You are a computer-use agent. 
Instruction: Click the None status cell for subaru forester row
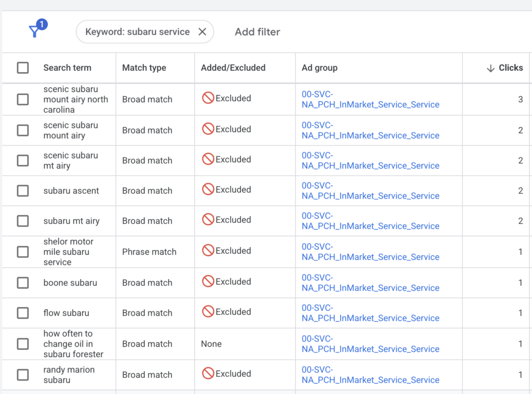pos(210,344)
